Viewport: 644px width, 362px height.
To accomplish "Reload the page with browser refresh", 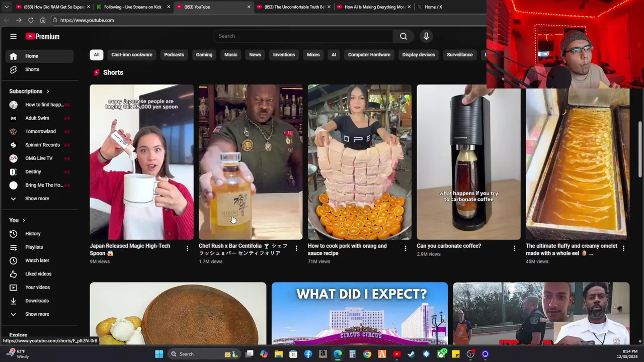I will (x=31, y=20).
